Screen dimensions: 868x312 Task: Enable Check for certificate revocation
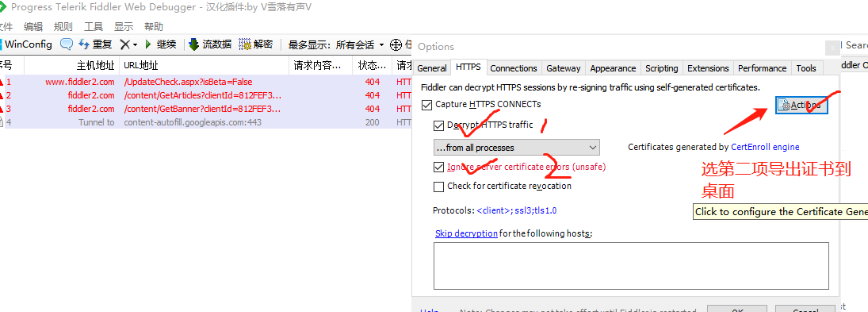pyautogui.click(x=438, y=187)
